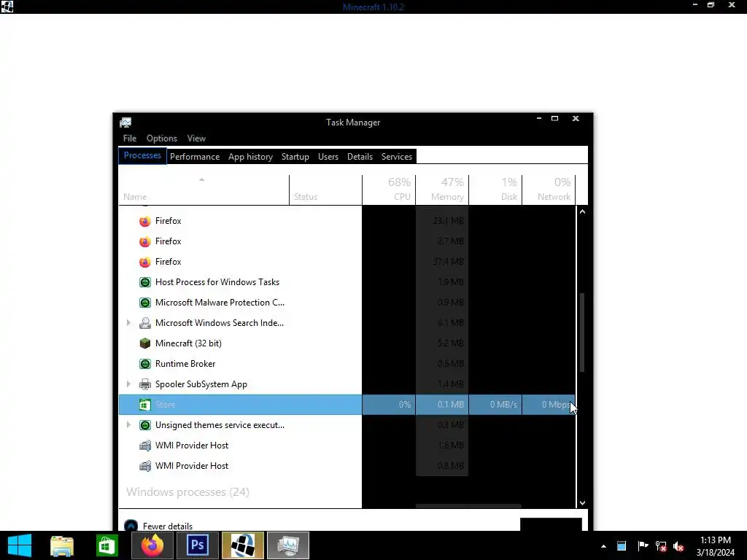Switch to the Services tab

coord(397,156)
